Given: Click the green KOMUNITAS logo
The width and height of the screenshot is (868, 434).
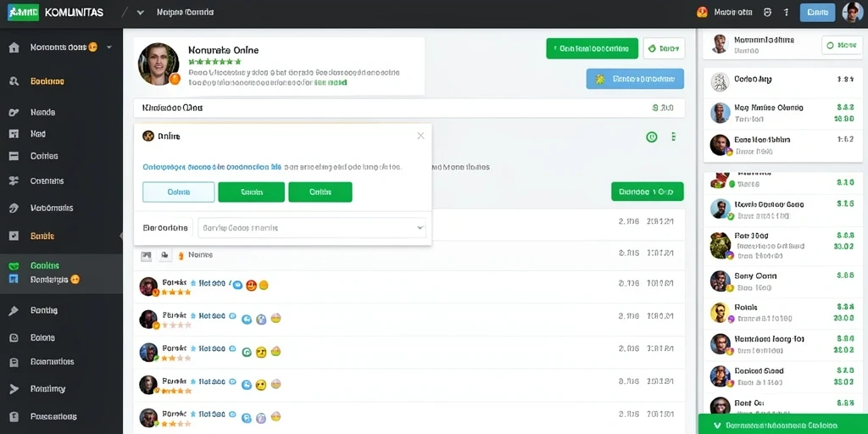Looking at the screenshot, I should point(23,12).
